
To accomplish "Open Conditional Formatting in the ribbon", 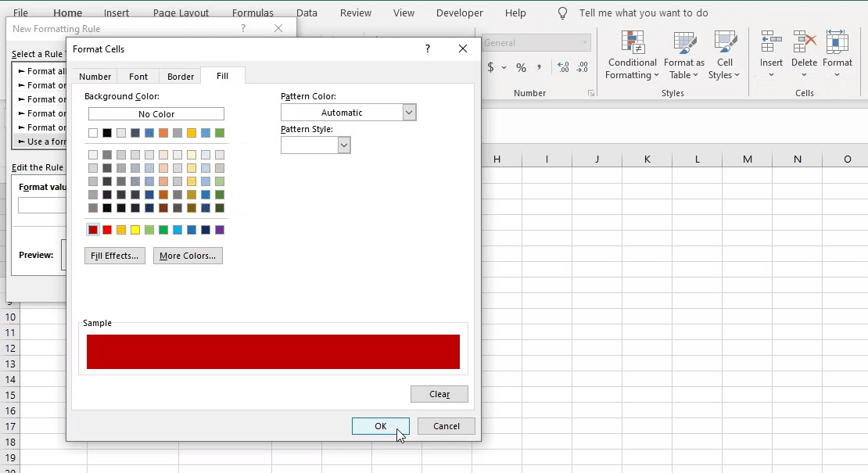I will coord(632,56).
